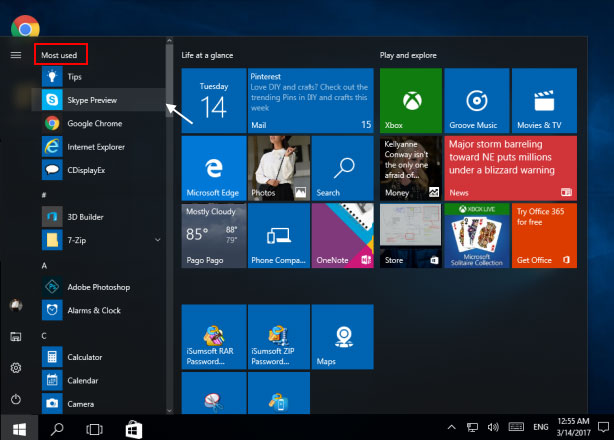Screen dimensions: 614x440
Task: Click the Get Office tile
Action: 544,236
